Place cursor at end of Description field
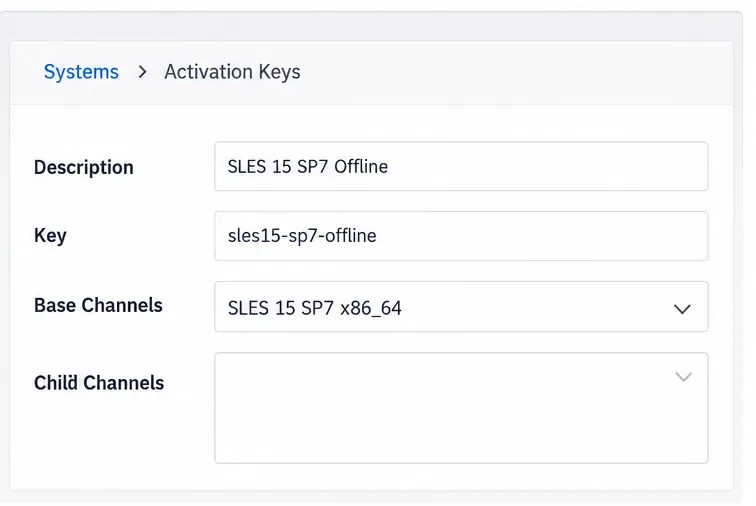 click(x=545, y=166)
